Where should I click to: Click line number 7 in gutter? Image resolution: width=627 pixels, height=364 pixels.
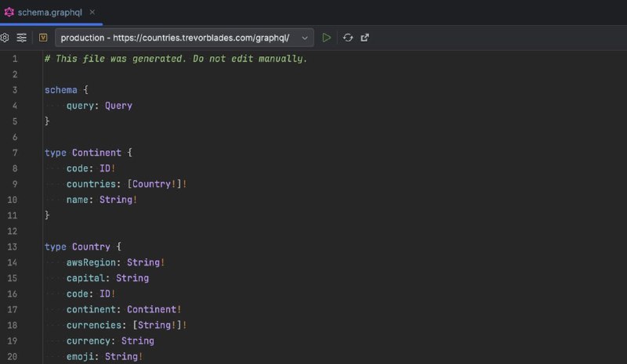click(x=15, y=153)
